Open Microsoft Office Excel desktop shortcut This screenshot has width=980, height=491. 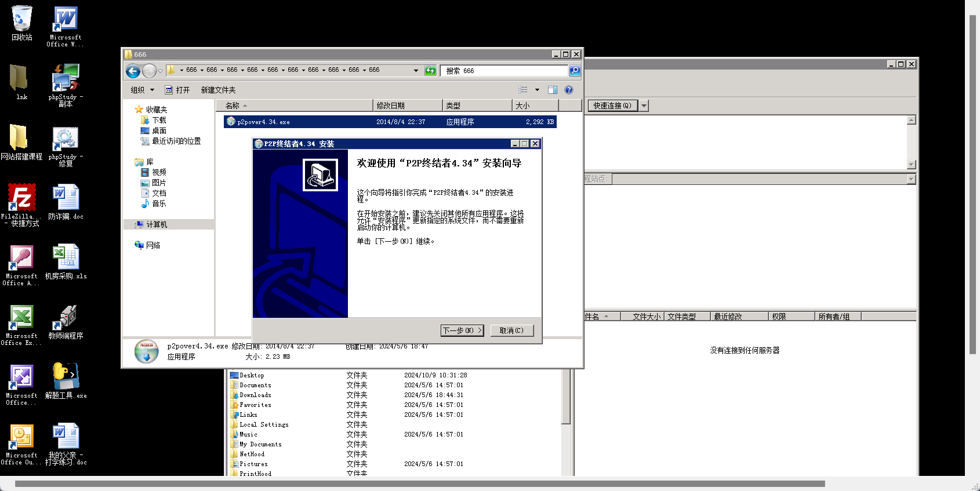(x=21, y=325)
